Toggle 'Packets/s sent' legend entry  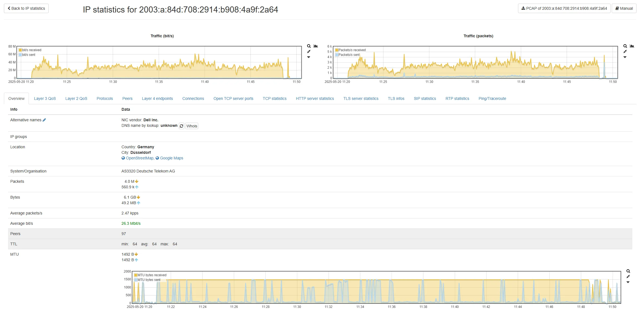click(x=349, y=55)
